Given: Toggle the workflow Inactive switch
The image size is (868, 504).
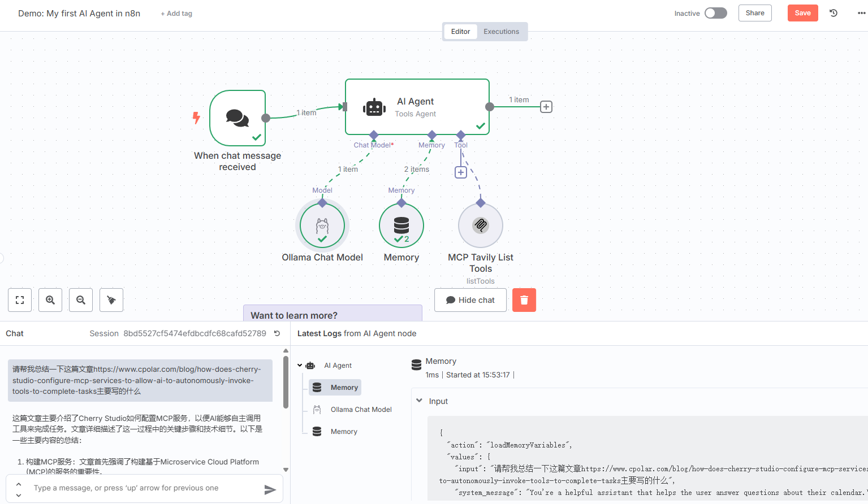Looking at the screenshot, I should pos(716,13).
